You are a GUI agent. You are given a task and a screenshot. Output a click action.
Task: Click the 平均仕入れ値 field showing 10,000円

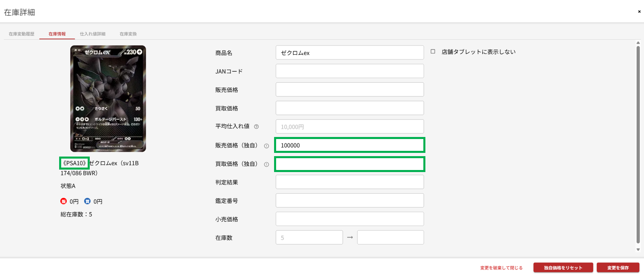pos(350,126)
